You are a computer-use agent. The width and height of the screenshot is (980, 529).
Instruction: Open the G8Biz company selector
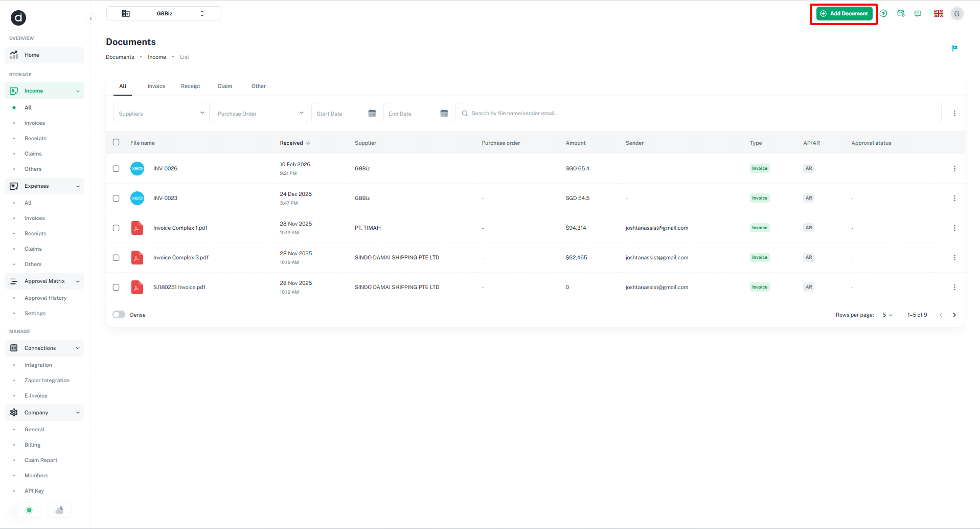tap(164, 14)
